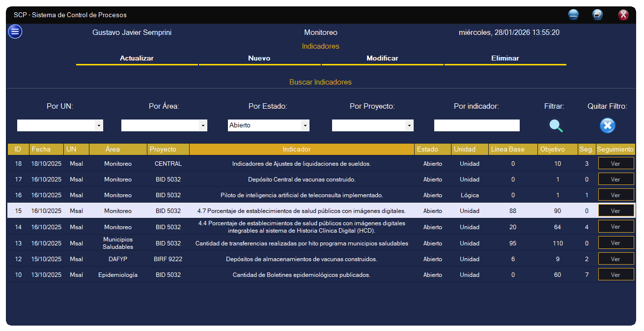Click the Eliminar option
644x331 pixels.
pos(505,58)
